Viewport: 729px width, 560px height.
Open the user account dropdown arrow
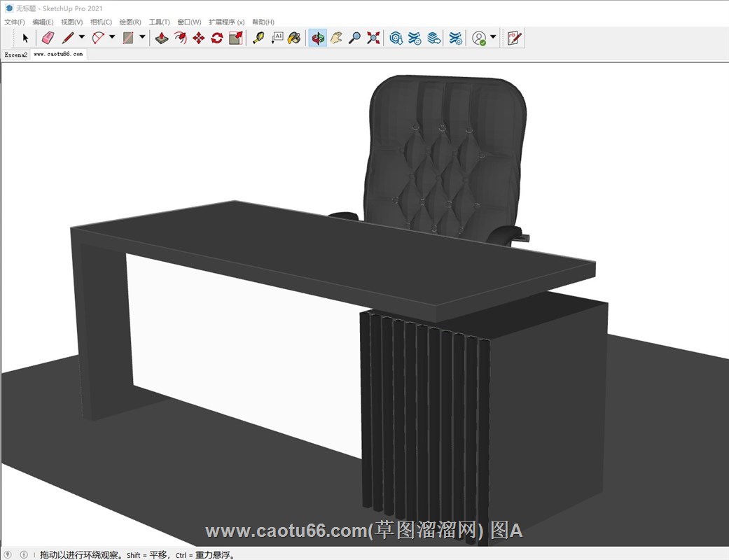tap(493, 38)
